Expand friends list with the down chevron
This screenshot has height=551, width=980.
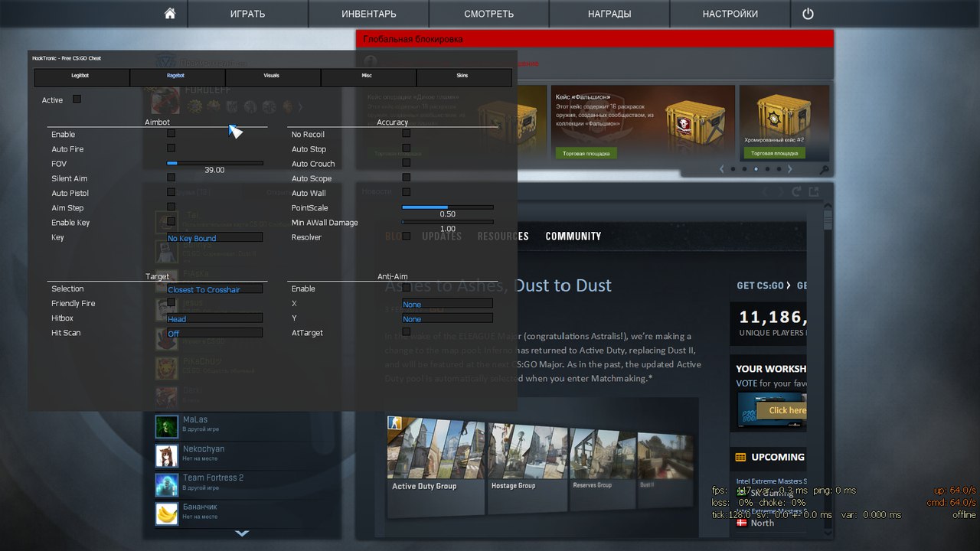242,533
